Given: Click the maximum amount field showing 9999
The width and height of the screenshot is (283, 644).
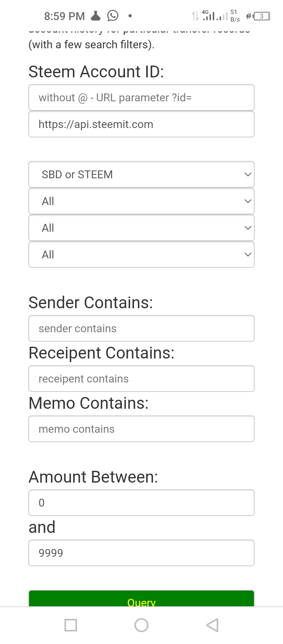Looking at the screenshot, I should pyautogui.click(x=141, y=553).
